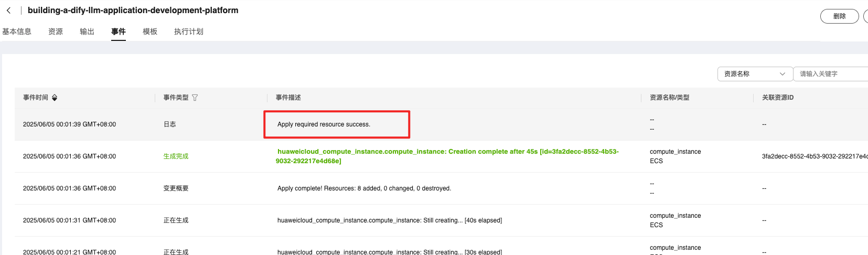
Task: Click the 关联资源ID column header
Action: pyautogui.click(x=778, y=98)
